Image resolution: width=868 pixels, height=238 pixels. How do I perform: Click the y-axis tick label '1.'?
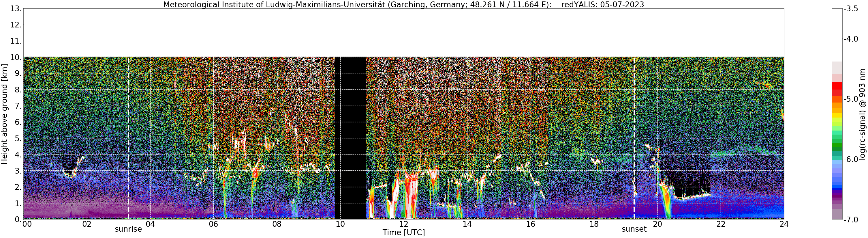click(x=18, y=204)
